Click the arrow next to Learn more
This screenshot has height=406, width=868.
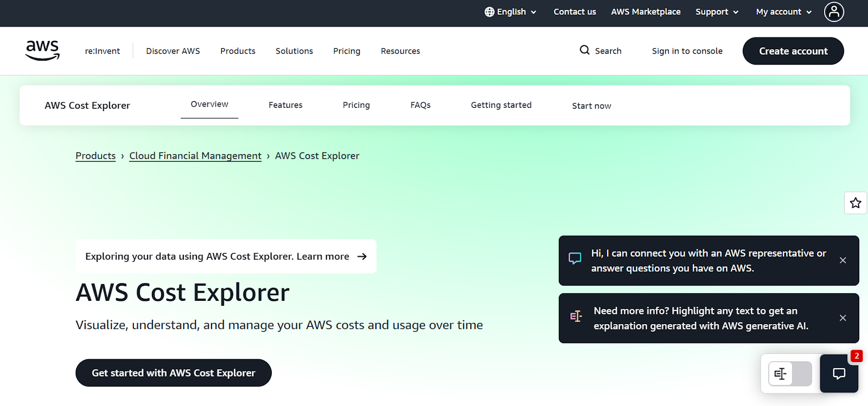pos(362,256)
